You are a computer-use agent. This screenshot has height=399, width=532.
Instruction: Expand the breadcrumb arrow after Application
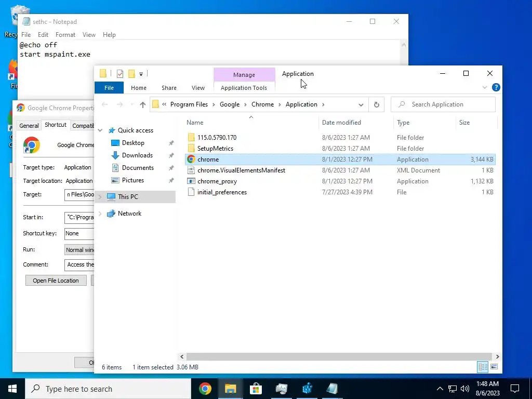[323, 104]
